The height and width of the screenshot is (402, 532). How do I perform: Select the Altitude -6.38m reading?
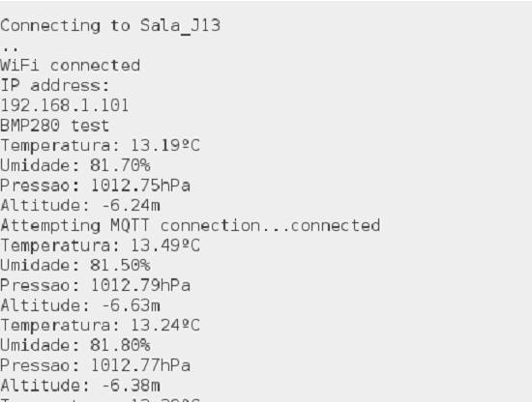[80, 386]
